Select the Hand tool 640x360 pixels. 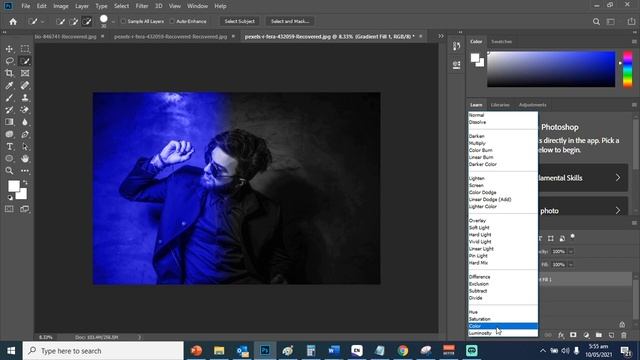[x=25, y=159]
